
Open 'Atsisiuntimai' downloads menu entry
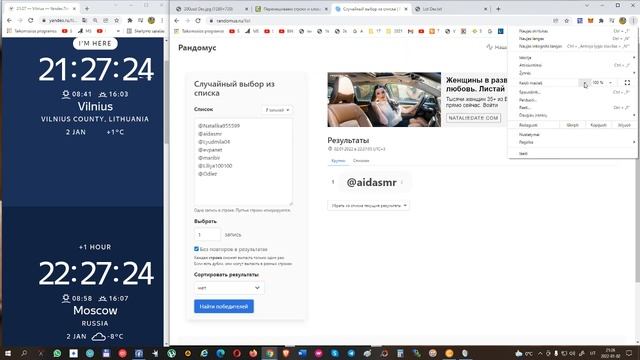pyautogui.click(x=572, y=65)
